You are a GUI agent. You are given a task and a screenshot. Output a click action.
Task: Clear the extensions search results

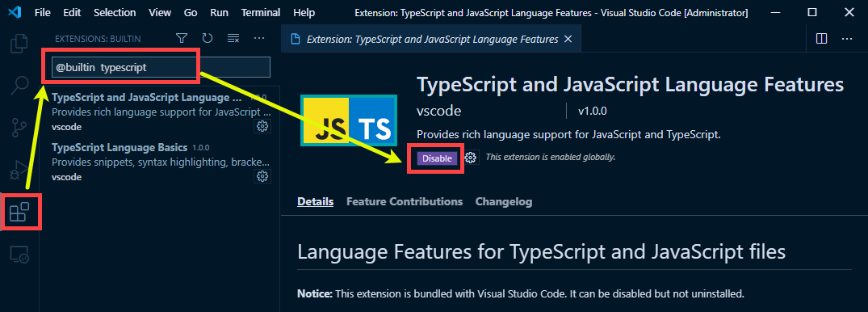pos(233,38)
